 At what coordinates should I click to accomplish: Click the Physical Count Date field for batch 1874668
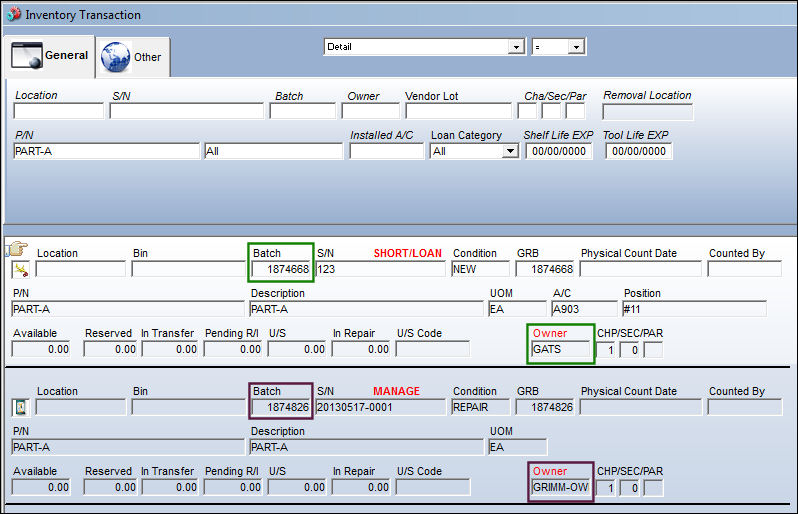640,269
